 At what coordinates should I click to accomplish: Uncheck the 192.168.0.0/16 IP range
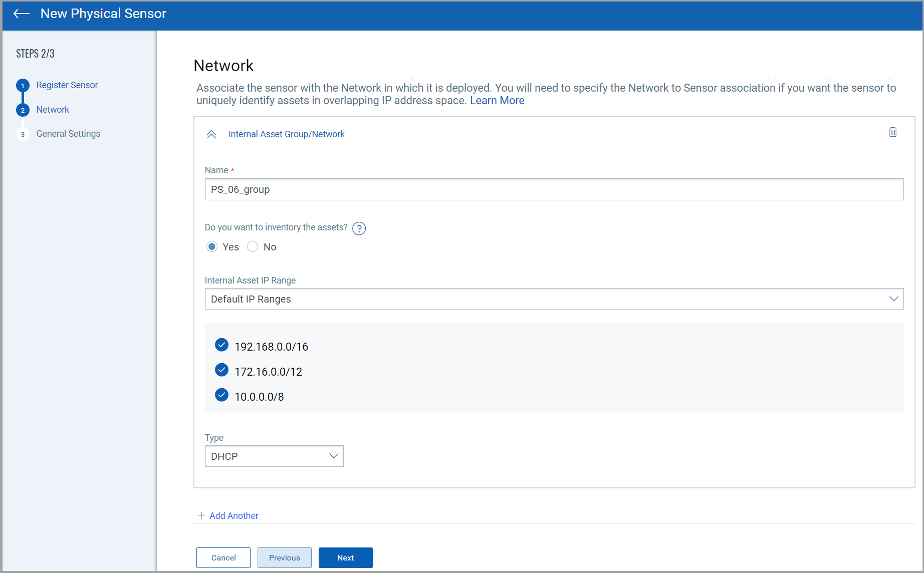click(221, 345)
